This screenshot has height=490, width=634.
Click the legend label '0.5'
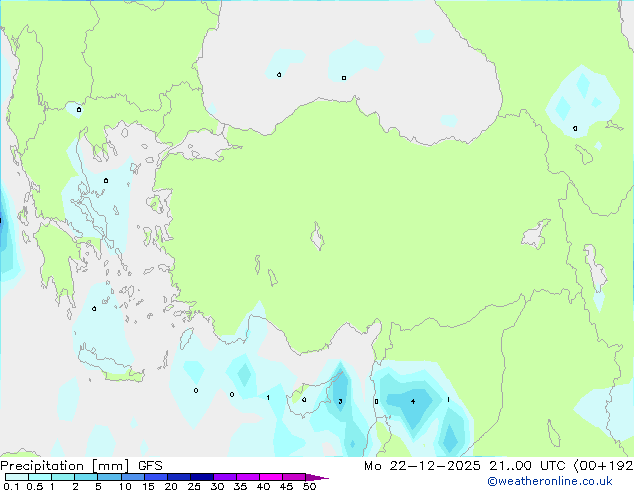click(35, 486)
